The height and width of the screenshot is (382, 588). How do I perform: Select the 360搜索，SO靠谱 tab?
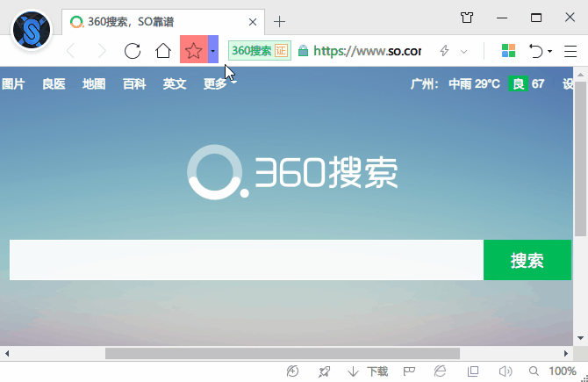click(163, 22)
